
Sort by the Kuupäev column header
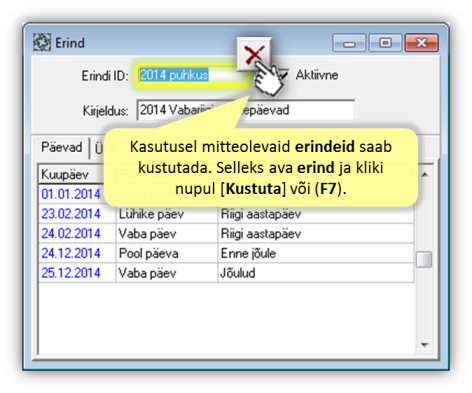pos(71,174)
